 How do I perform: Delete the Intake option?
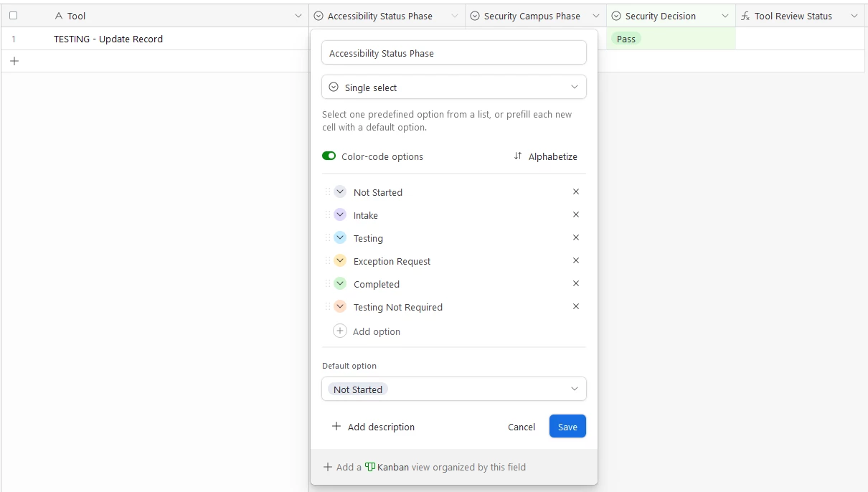click(575, 215)
